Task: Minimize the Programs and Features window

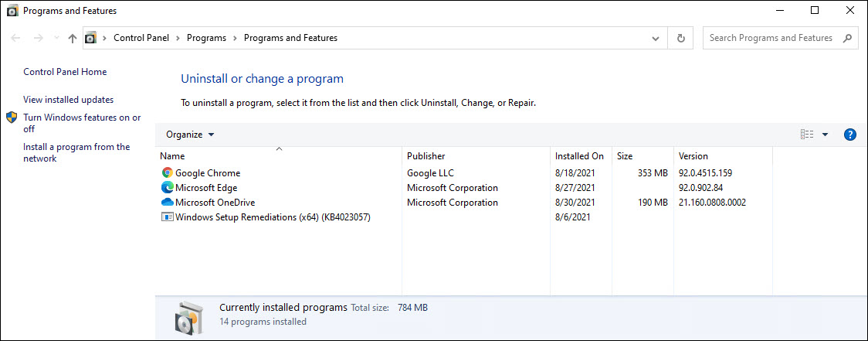Action: (x=779, y=10)
